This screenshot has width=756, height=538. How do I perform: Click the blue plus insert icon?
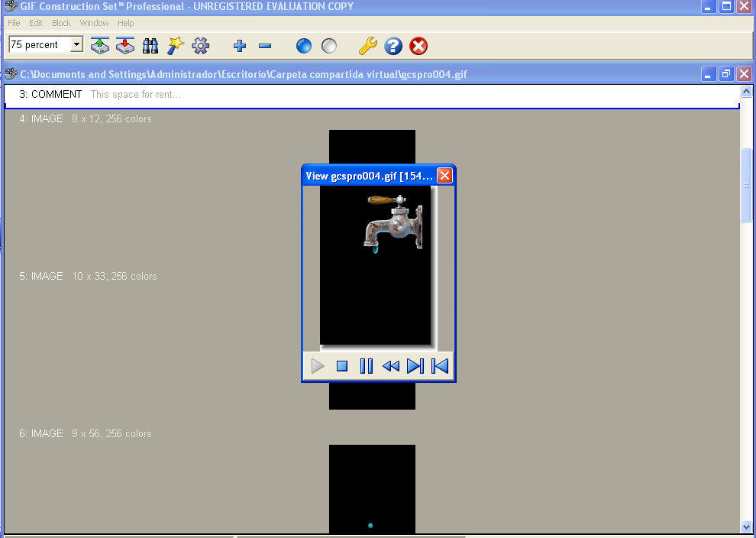[240, 46]
